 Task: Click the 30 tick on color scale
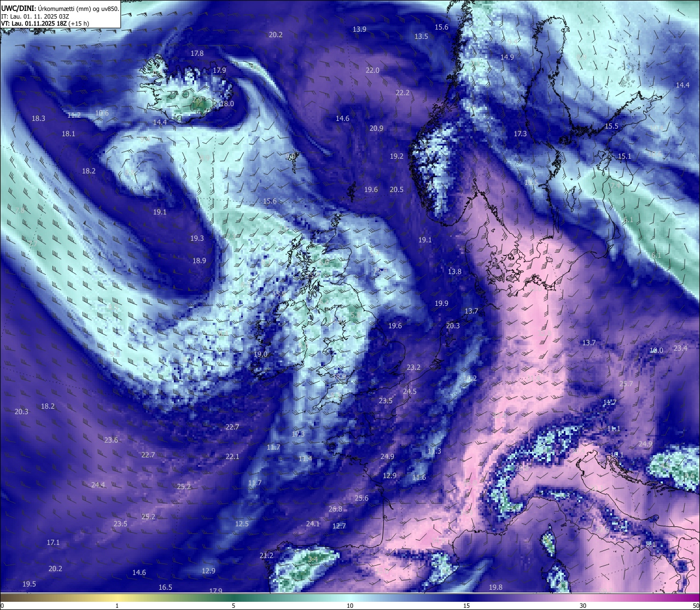pos(583,606)
